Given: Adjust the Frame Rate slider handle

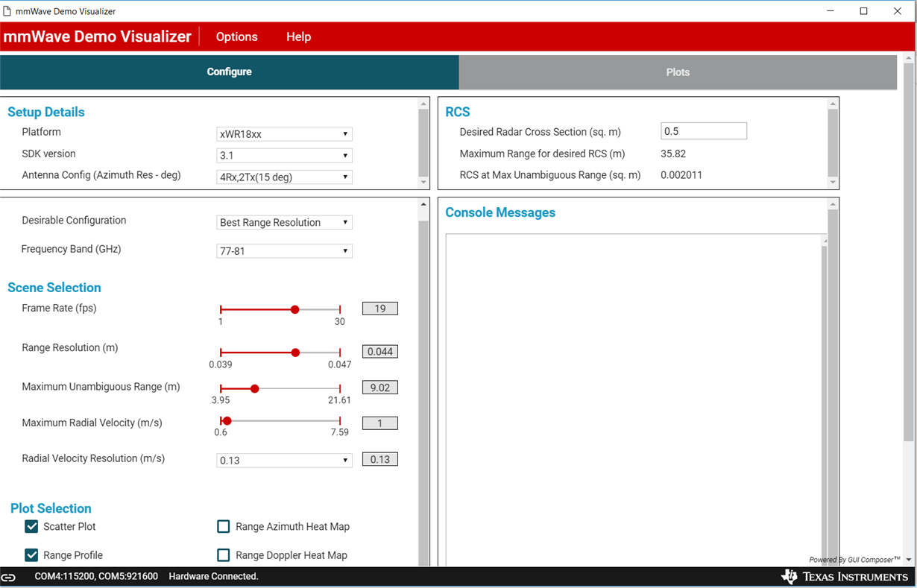Looking at the screenshot, I should [295, 309].
